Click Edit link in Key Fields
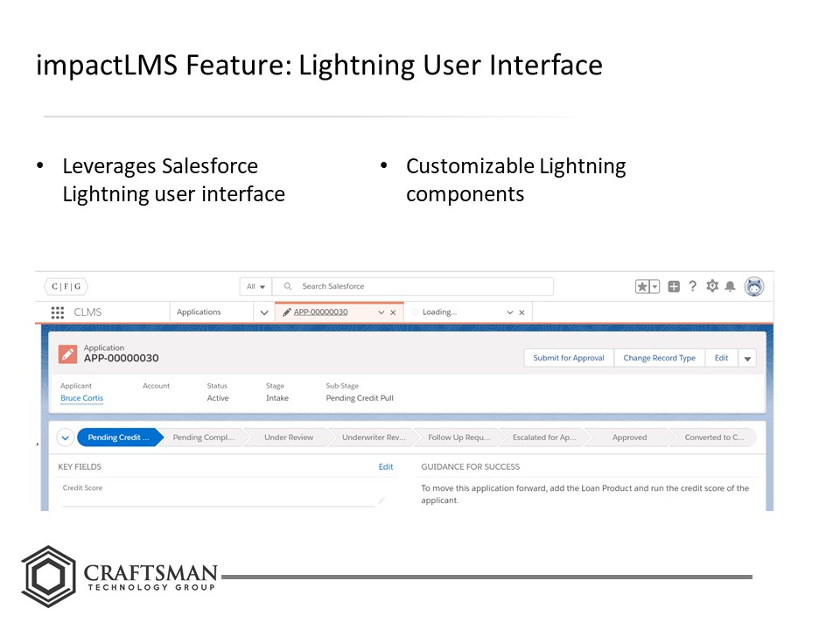The width and height of the screenshot is (840, 630). click(386, 466)
